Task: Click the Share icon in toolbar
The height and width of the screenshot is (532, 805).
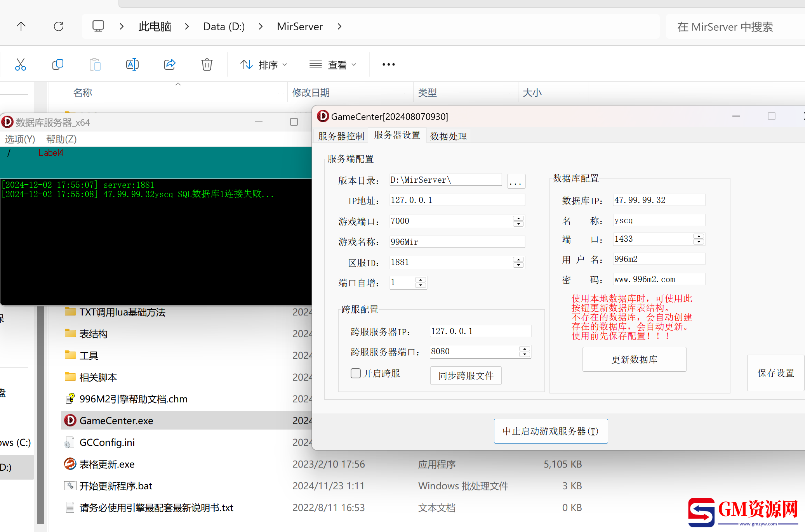Action: point(170,64)
